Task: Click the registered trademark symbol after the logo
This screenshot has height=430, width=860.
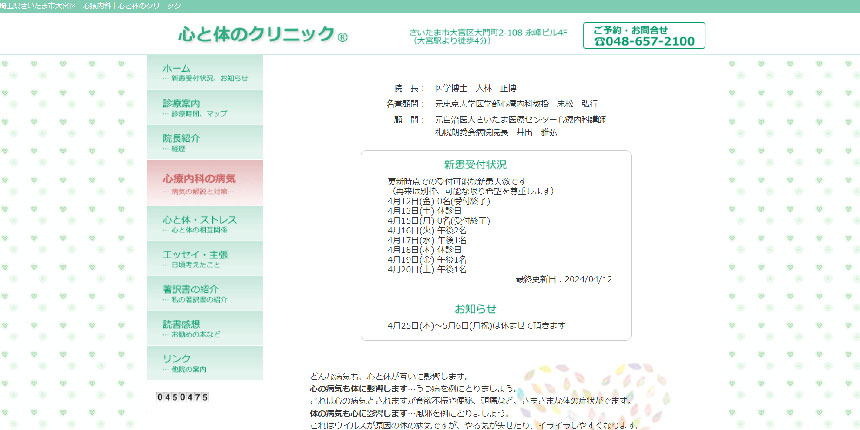Action: [x=342, y=37]
